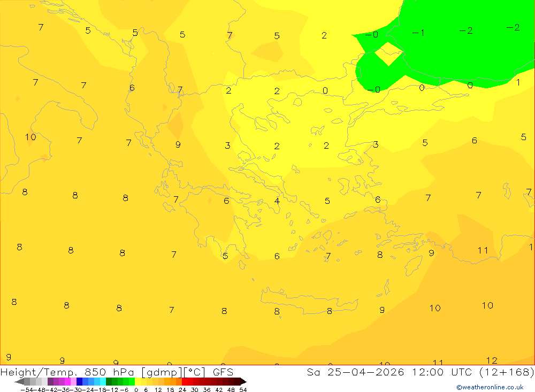Click the '-30' legend tick label

tap(75, 390)
